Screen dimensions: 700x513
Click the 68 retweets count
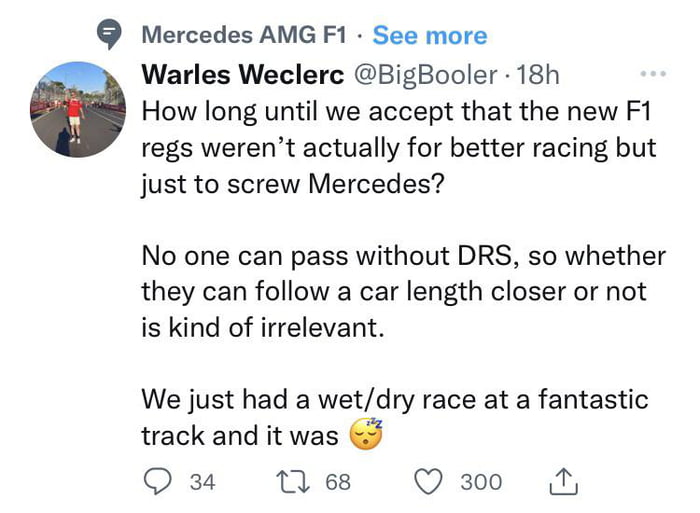coord(338,481)
